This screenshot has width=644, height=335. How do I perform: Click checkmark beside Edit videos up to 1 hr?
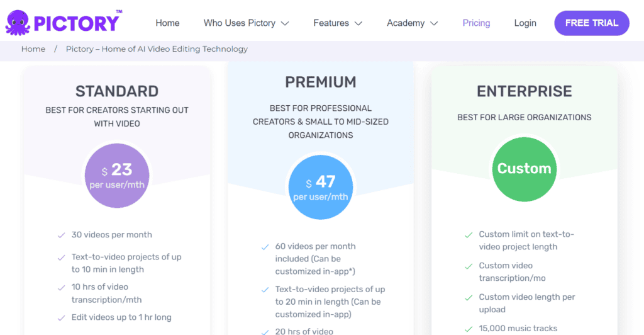coord(61,318)
